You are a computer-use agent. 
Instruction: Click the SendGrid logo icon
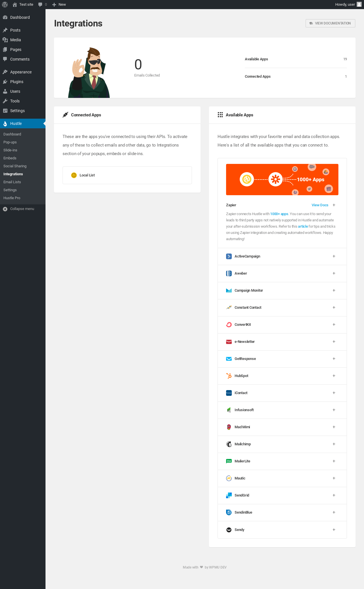tap(229, 495)
